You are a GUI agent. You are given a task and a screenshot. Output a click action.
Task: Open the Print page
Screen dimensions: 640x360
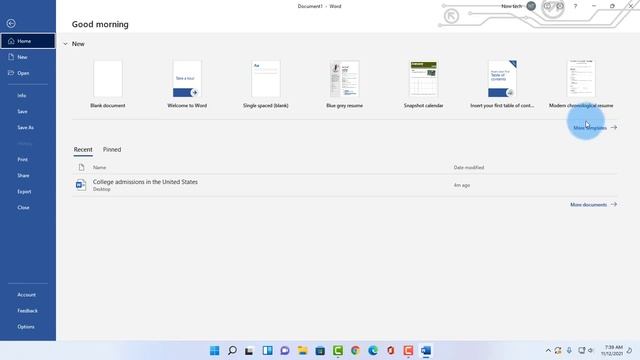pyautogui.click(x=22, y=160)
